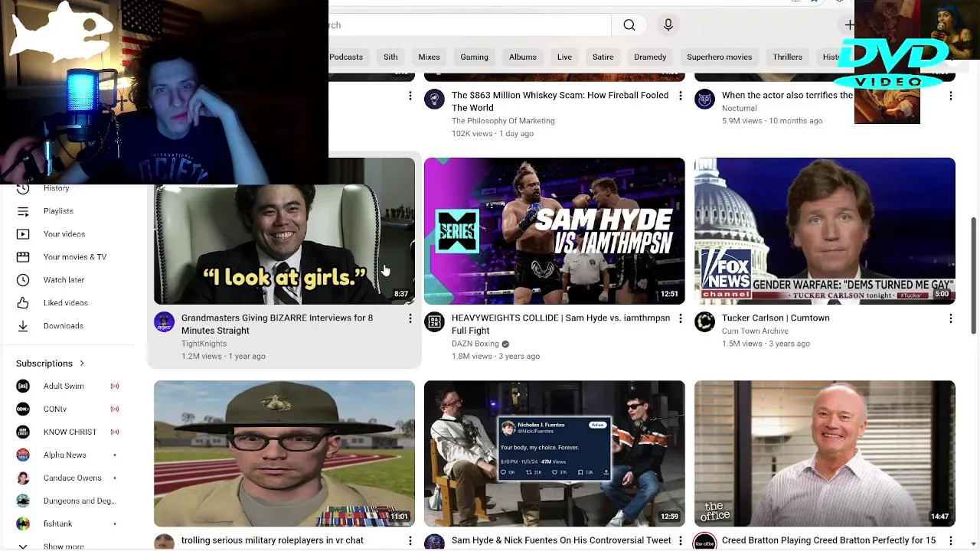Click into the YouTube search field

click(470, 25)
